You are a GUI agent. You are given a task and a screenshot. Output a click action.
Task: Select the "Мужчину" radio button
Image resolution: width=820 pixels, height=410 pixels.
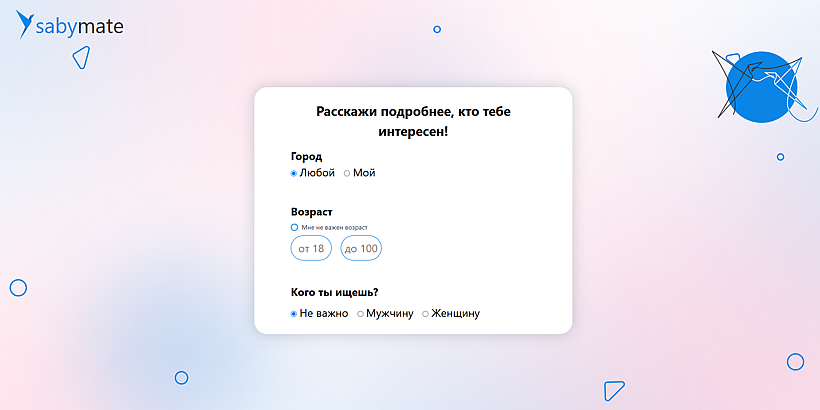[x=360, y=314]
